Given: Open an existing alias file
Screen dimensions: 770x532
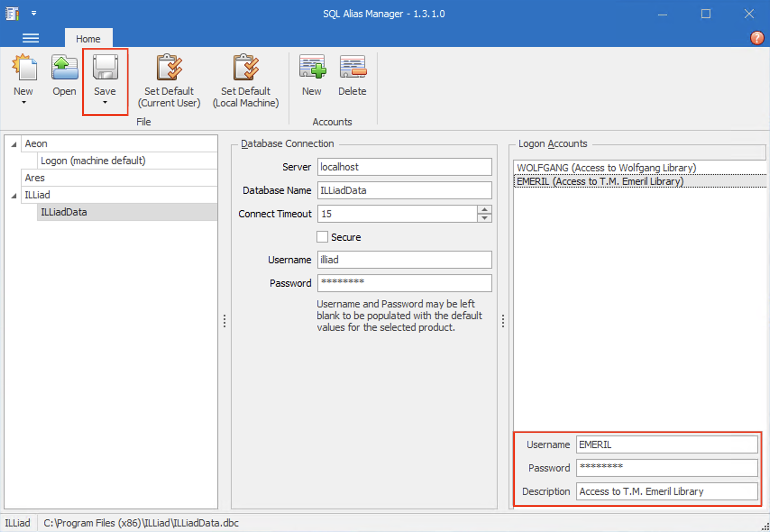Looking at the screenshot, I should [64, 72].
